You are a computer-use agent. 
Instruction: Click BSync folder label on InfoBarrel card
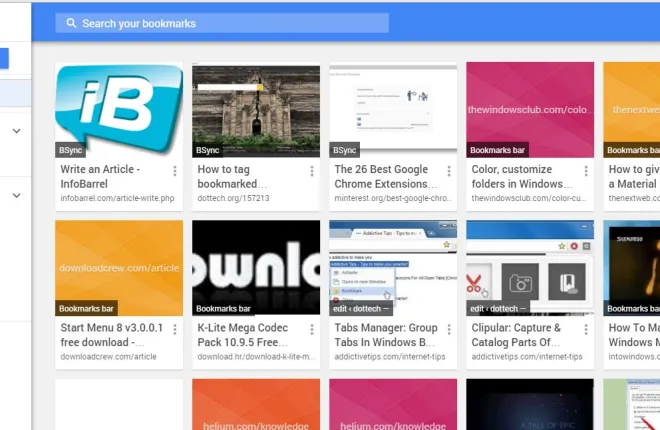70,150
